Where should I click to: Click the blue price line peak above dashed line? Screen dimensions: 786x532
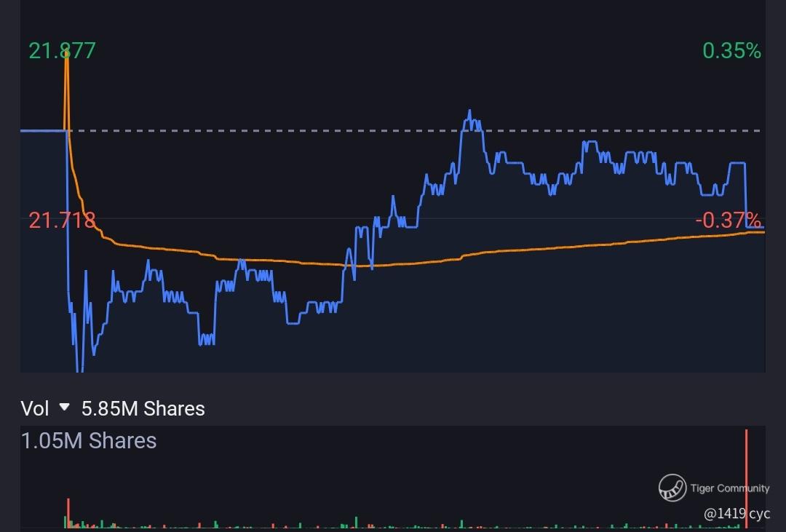(x=469, y=116)
